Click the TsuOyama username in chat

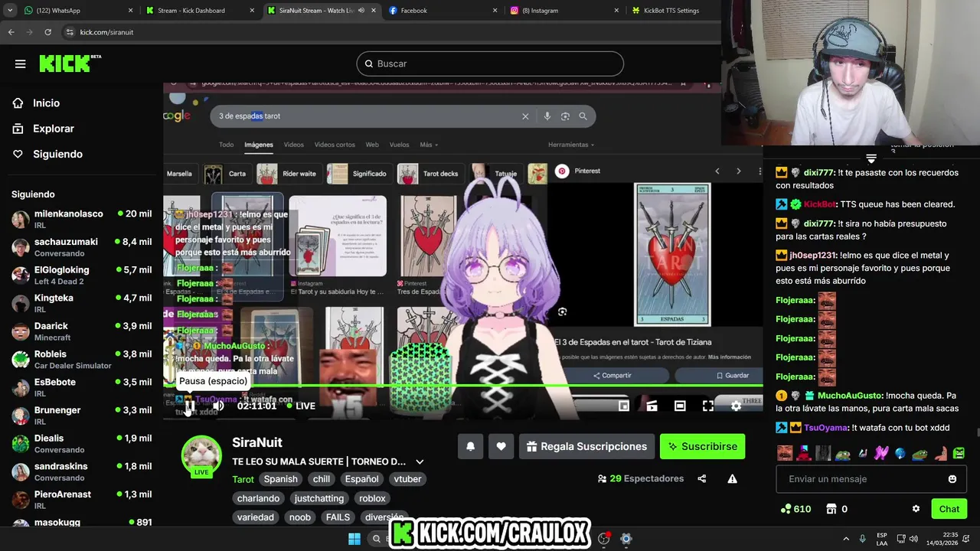(827, 428)
